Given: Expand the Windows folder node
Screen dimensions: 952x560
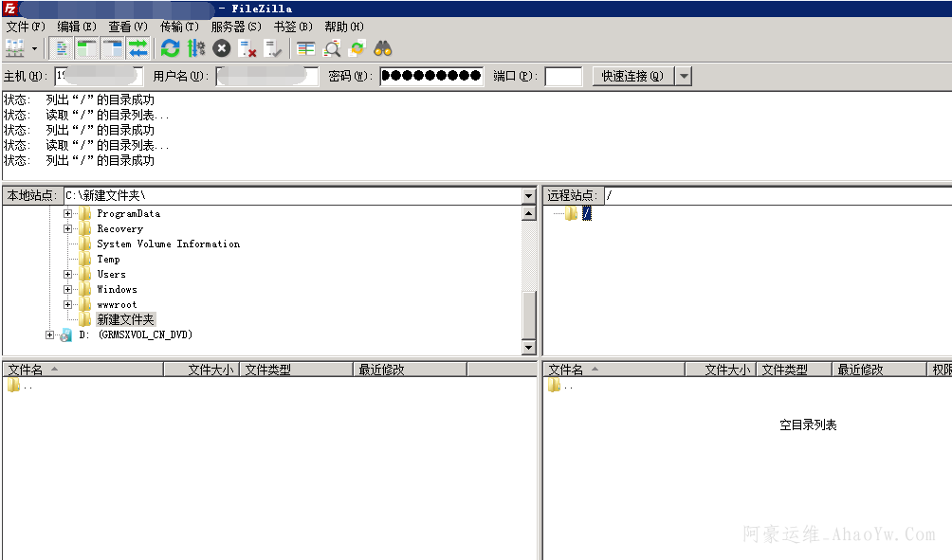Looking at the screenshot, I should [67, 289].
